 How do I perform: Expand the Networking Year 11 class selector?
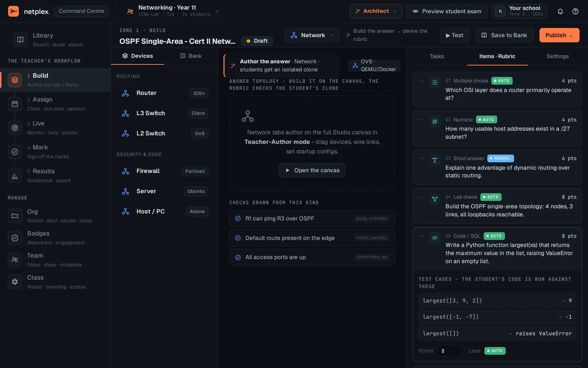pyautogui.click(x=173, y=11)
